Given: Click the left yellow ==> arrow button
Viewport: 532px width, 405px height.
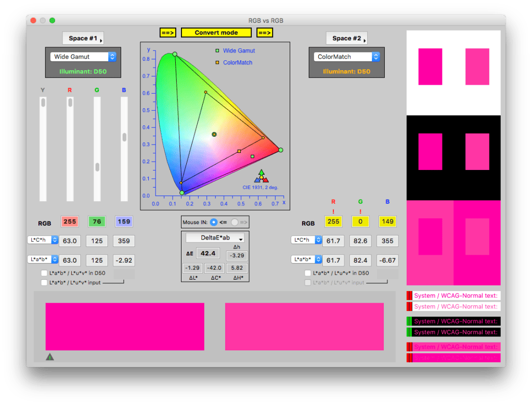Looking at the screenshot, I should point(167,33).
